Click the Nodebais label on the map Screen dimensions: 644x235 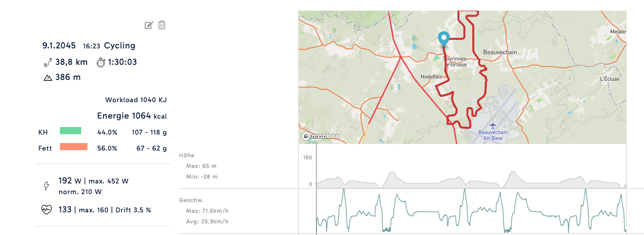(x=431, y=76)
